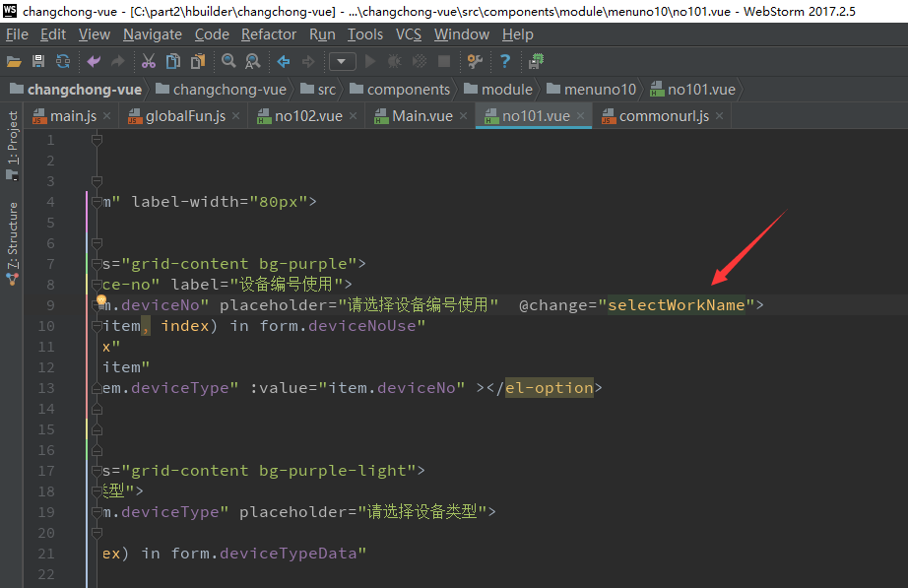This screenshot has height=588, width=908.
Task: Open the run configurations dropdown
Action: click(342, 61)
